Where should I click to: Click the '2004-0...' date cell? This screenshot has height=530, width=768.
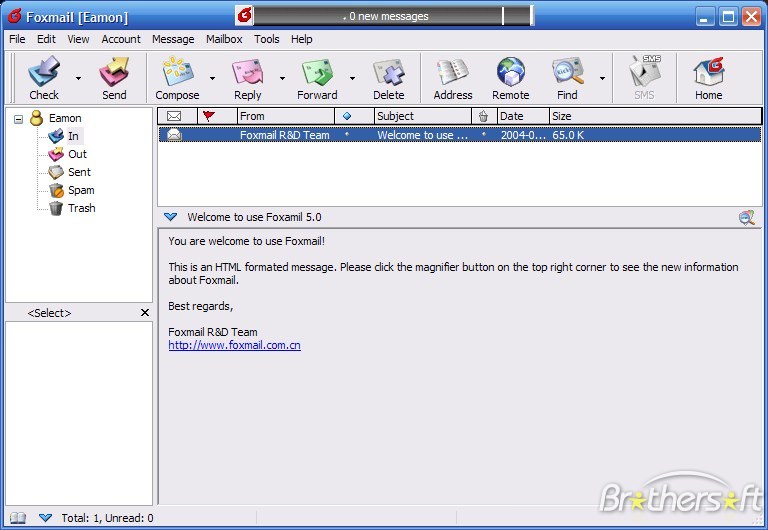tap(523, 135)
